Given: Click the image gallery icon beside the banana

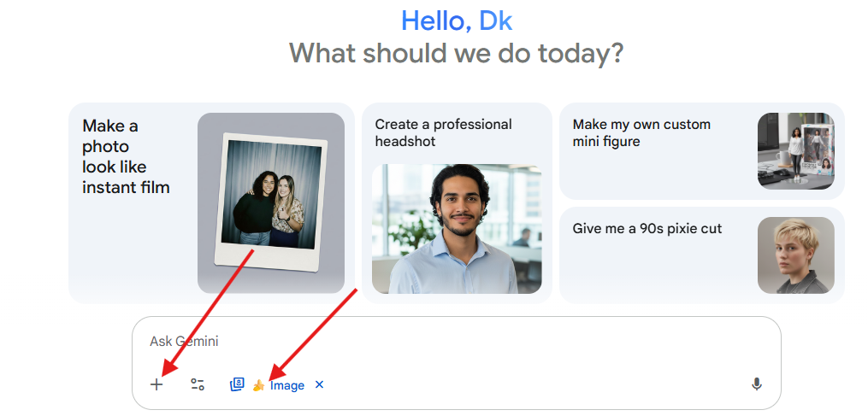Looking at the screenshot, I should pos(237,384).
